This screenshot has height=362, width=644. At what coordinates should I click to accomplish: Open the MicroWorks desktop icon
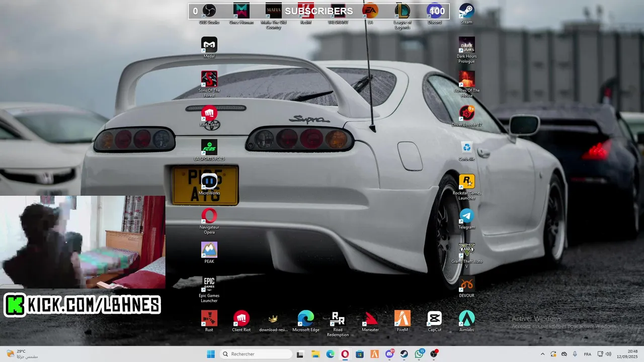pyautogui.click(x=209, y=185)
